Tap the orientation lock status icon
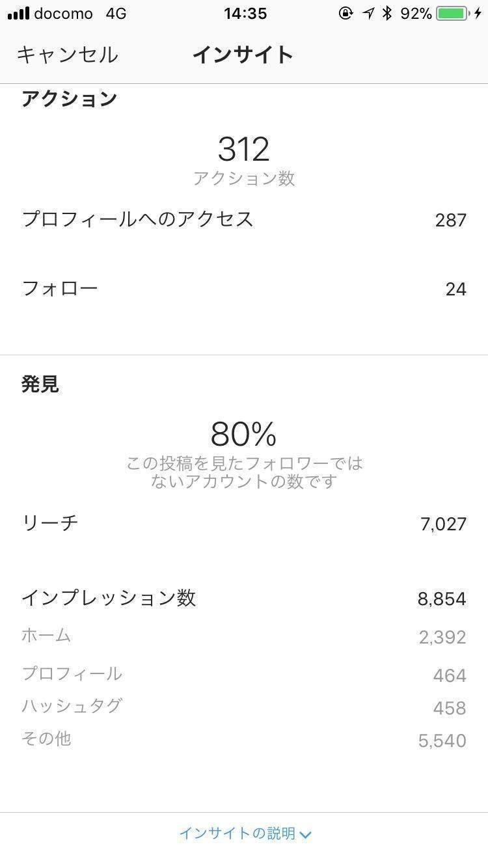 (x=346, y=14)
